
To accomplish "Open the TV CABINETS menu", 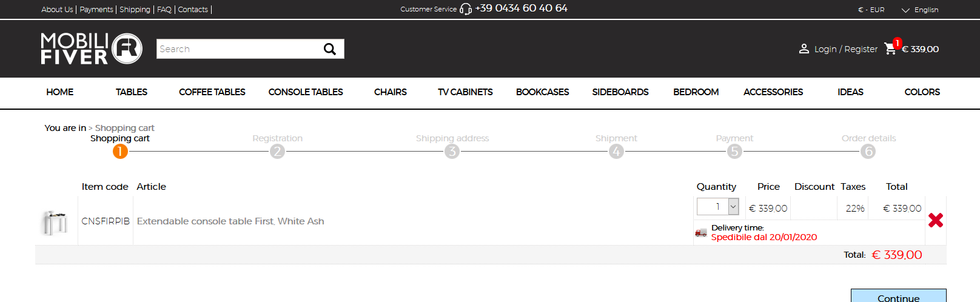I will click(465, 92).
